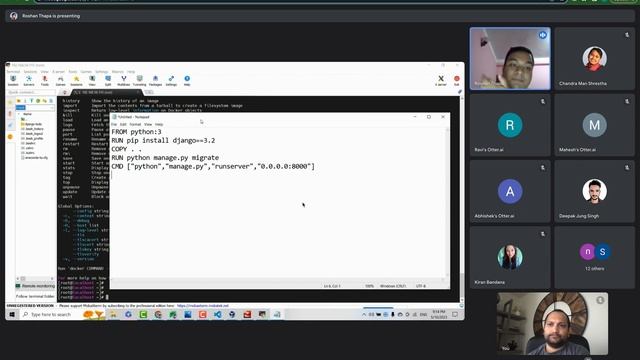Click the Chandra Man Shrestha participant tile
This screenshot has height=360, width=640.
(x=594, y=58)
